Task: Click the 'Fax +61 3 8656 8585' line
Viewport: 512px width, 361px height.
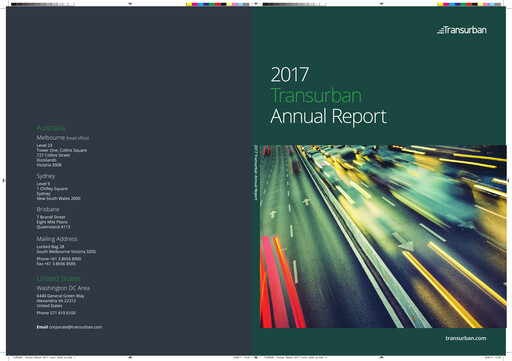Action: [56, 264]
